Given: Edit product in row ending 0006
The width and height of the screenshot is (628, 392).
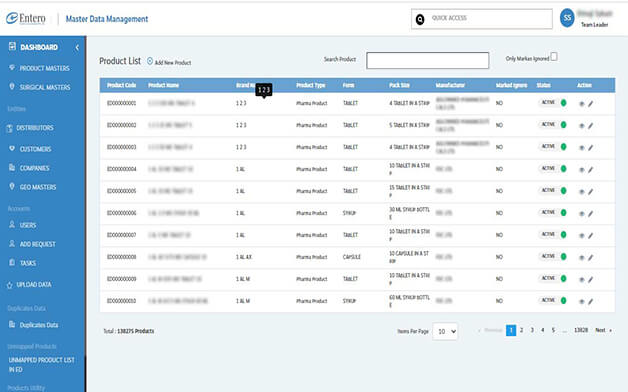Looking at the screenshot, I should pyautogui.click(x=590, y=214).
